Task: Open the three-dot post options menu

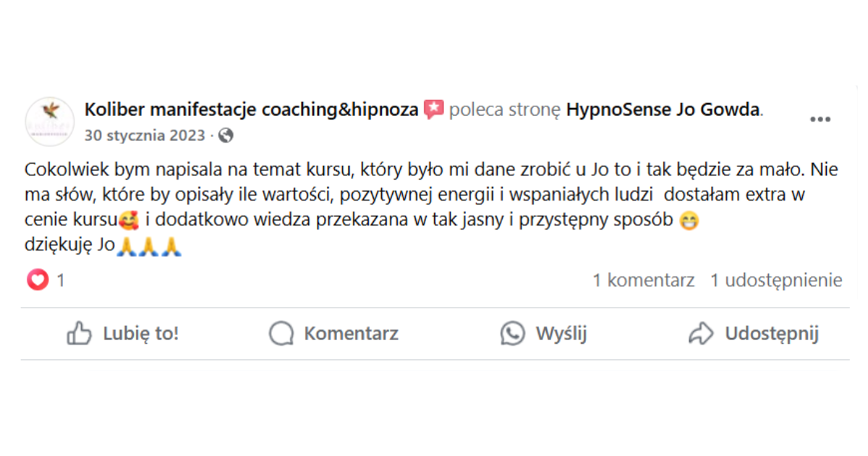Action: point(820,120)
